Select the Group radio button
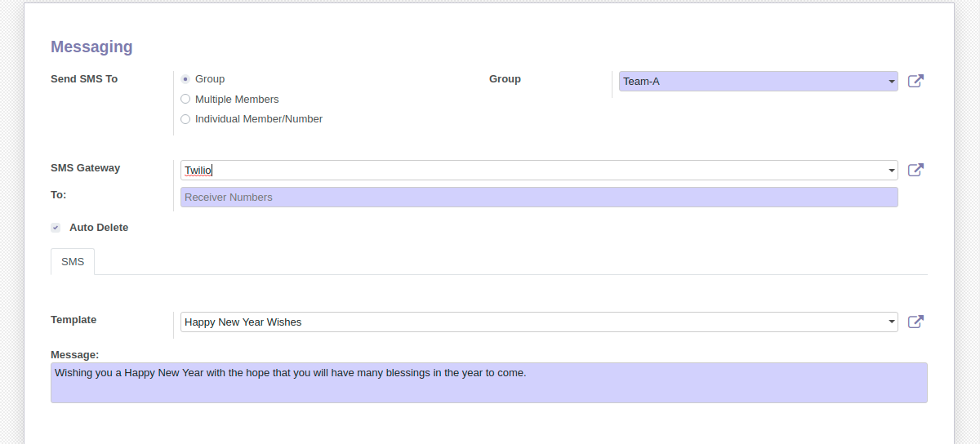 click(x=185, y=79)
